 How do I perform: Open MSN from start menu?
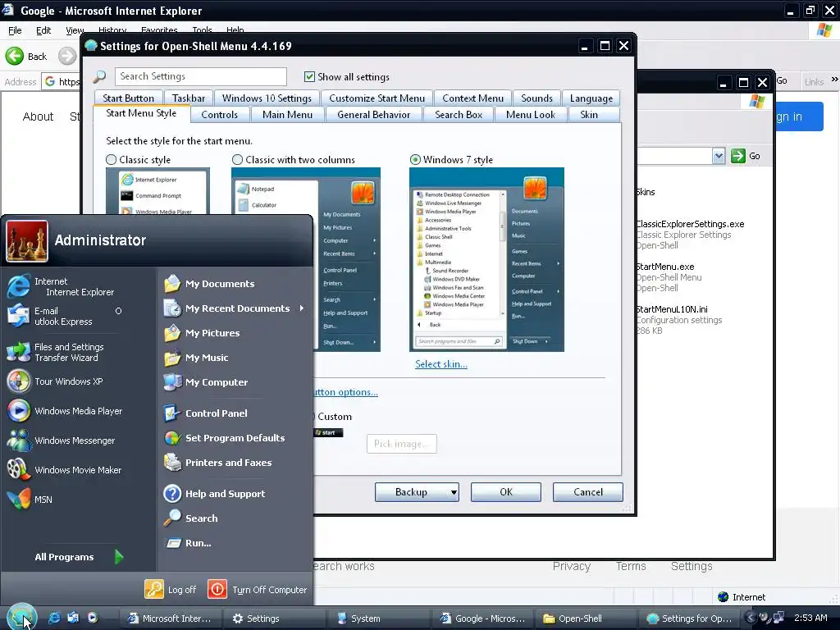click(x=30, y=500)
